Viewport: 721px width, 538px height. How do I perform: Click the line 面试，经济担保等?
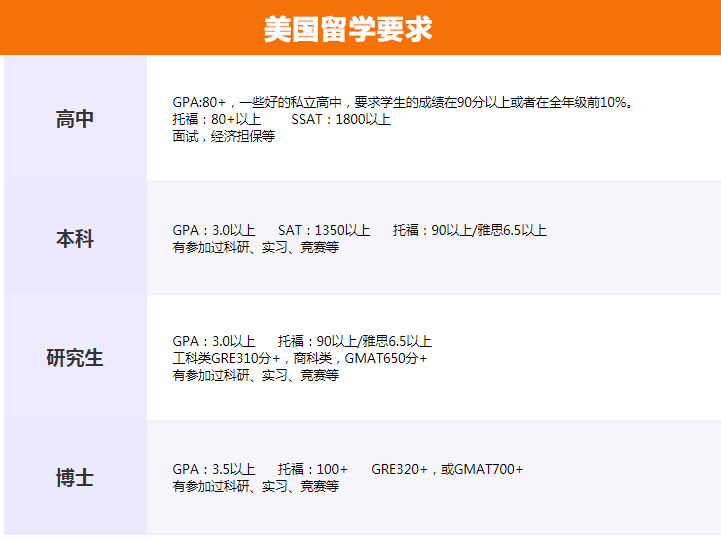pyautogui.click(x=223, y=136)
